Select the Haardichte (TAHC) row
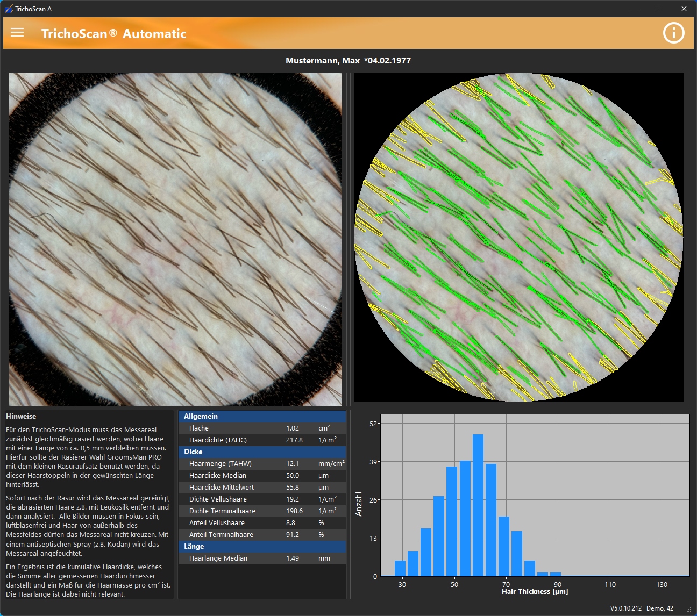697x616 pixels. pyautogui.click(x=262, y=440)
